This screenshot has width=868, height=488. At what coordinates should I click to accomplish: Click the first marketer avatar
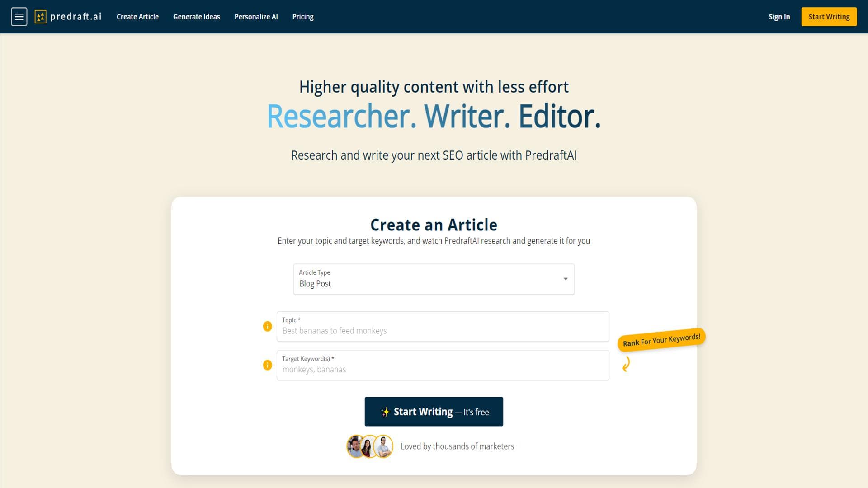coord(356,446)
